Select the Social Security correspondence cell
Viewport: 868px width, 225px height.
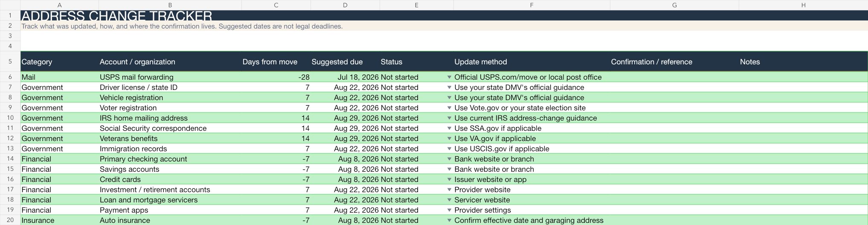pyautogui.click(x=170, y=128)
